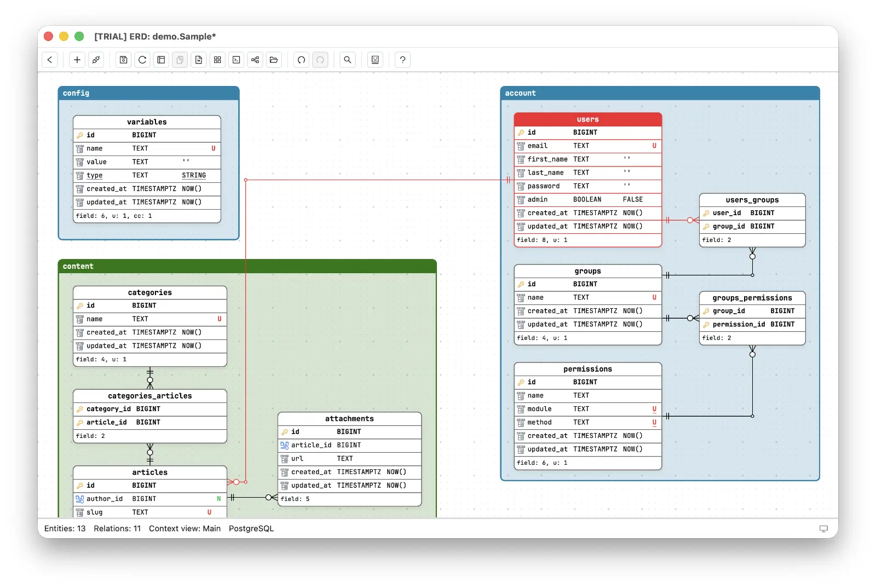Select the 'password' field in users
The height and width of the screenshot is (588, 876).
[588, 186]
